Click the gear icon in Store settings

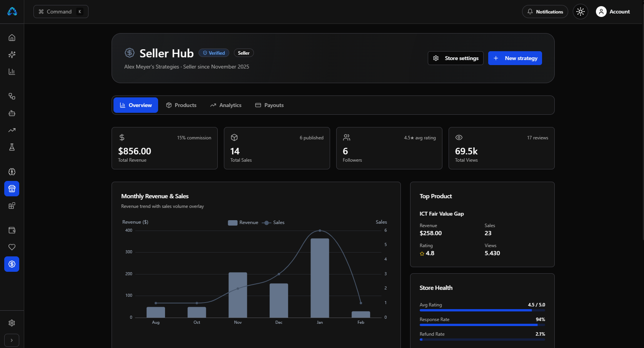click(436, 58)
